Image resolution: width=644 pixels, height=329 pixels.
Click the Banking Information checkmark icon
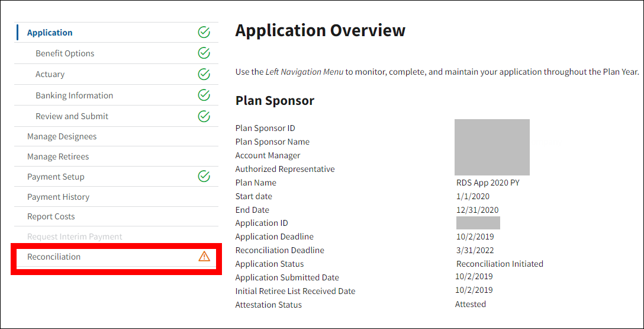[x=204, y=95]
